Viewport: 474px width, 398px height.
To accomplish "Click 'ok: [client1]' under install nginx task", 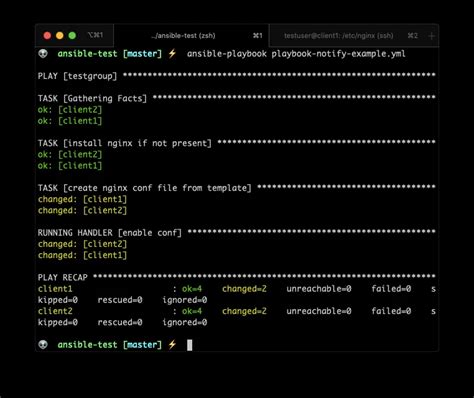I will (70, 166).
